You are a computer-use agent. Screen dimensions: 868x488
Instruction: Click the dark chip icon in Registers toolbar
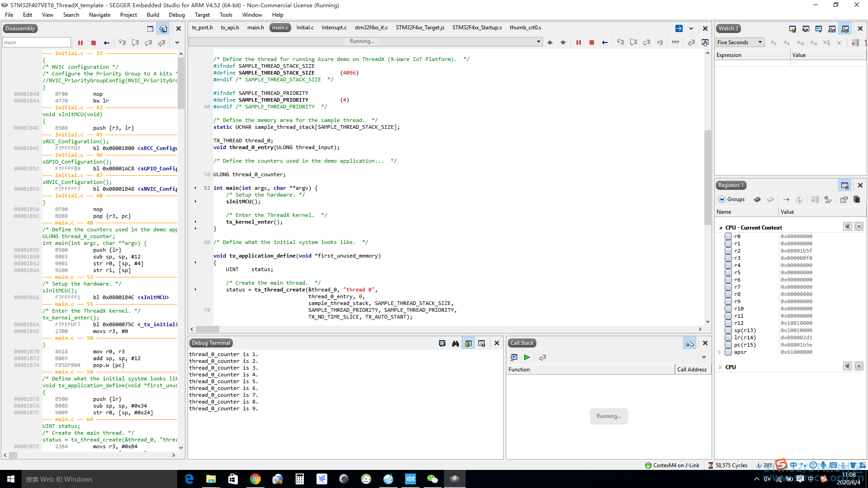757,199
